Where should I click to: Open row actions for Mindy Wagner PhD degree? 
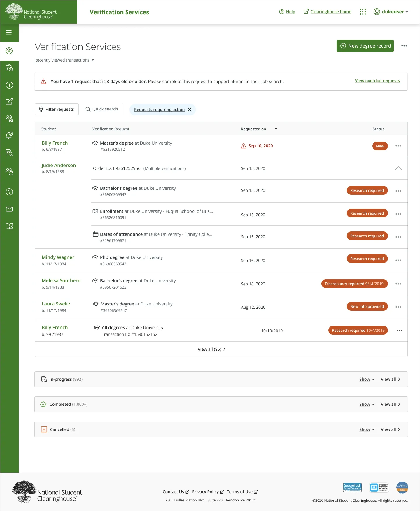[398, 260]
